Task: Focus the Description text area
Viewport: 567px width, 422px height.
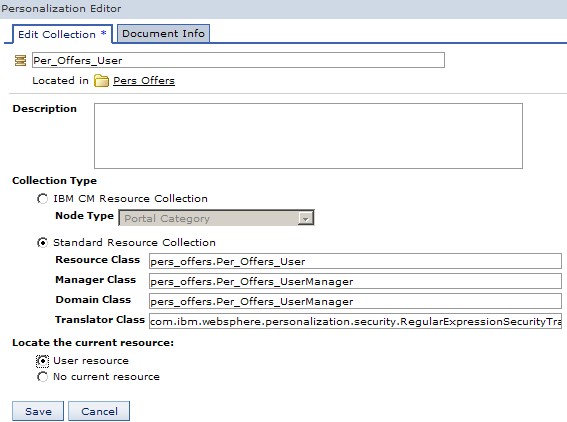Action: pyautogui.click(x=308, y=136)
